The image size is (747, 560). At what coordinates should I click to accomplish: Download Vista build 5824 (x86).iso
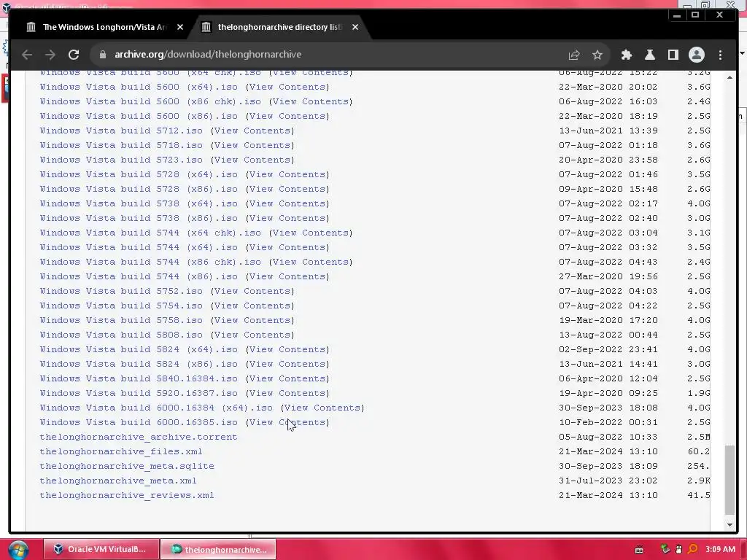139,364
